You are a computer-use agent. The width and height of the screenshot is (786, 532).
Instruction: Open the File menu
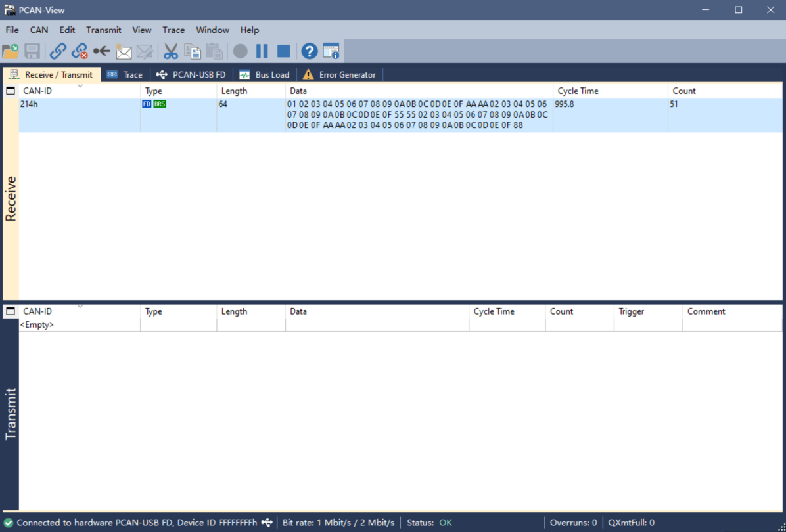tap(12, 30)
